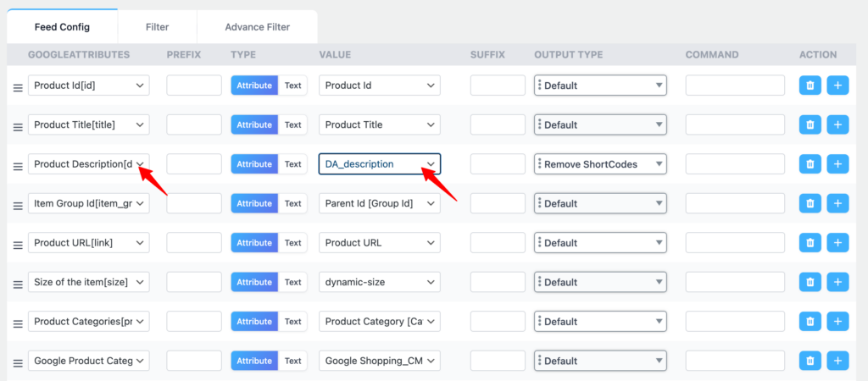This screenshot has width=868, height=381.
Task: Click the command field in Product Title row
Action: 735,125
